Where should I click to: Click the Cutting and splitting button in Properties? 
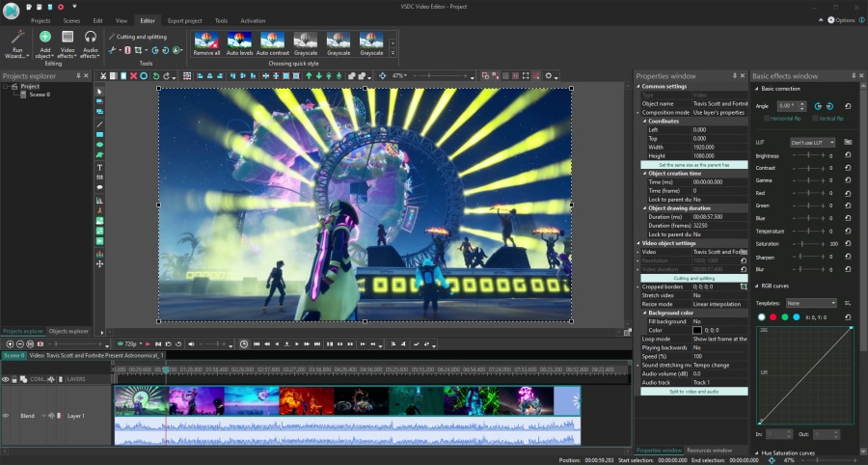tap(693, 278)
